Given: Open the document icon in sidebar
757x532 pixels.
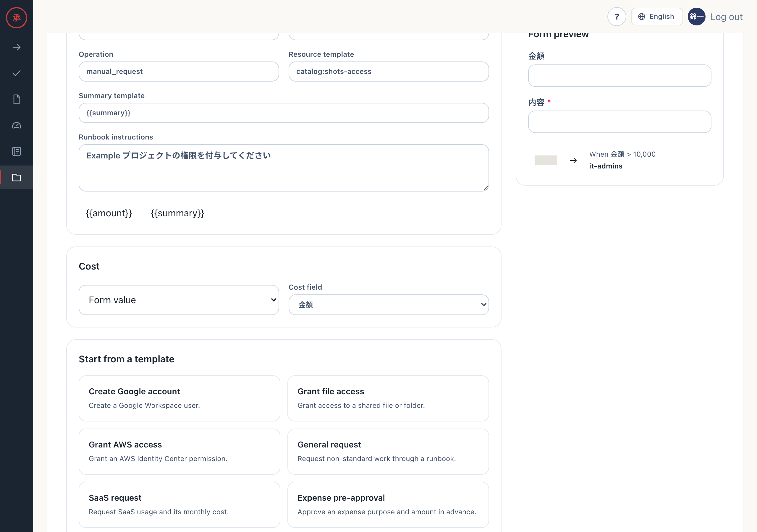Looking at the screenshot, I should coord(17,99).
